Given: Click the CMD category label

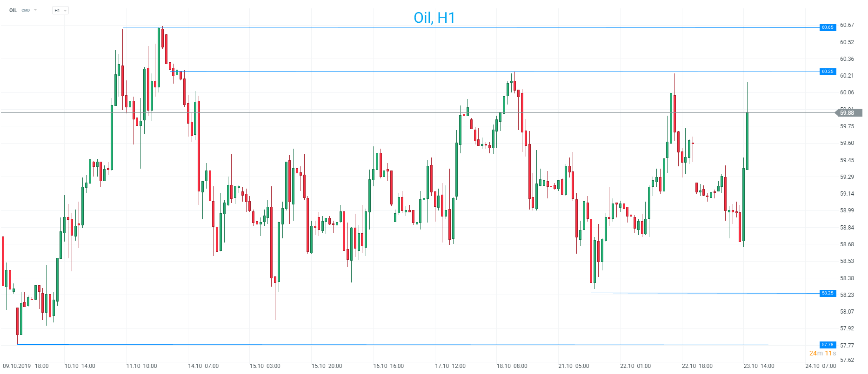Looking at the screenshot, I should coord(26,10).
